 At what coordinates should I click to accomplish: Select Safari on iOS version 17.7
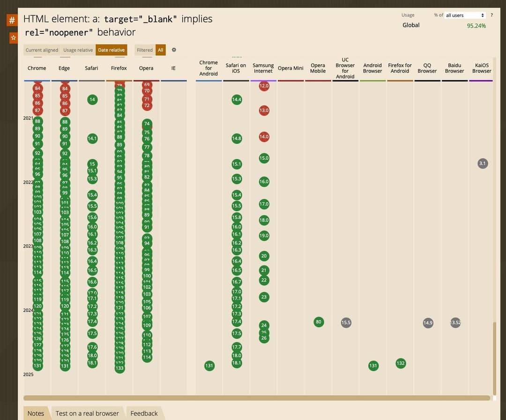point(237,347)
